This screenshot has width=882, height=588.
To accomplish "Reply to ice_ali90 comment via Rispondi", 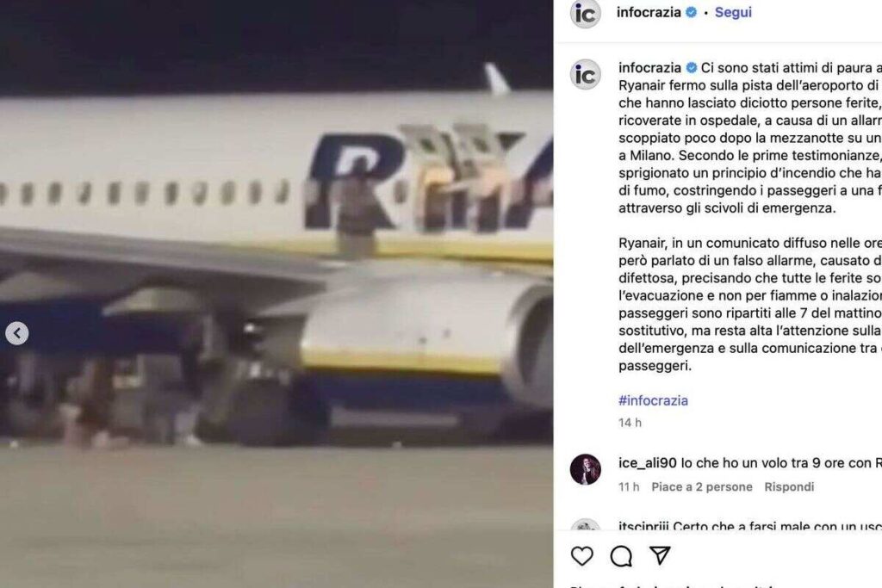I will click(x=789, y=486).
